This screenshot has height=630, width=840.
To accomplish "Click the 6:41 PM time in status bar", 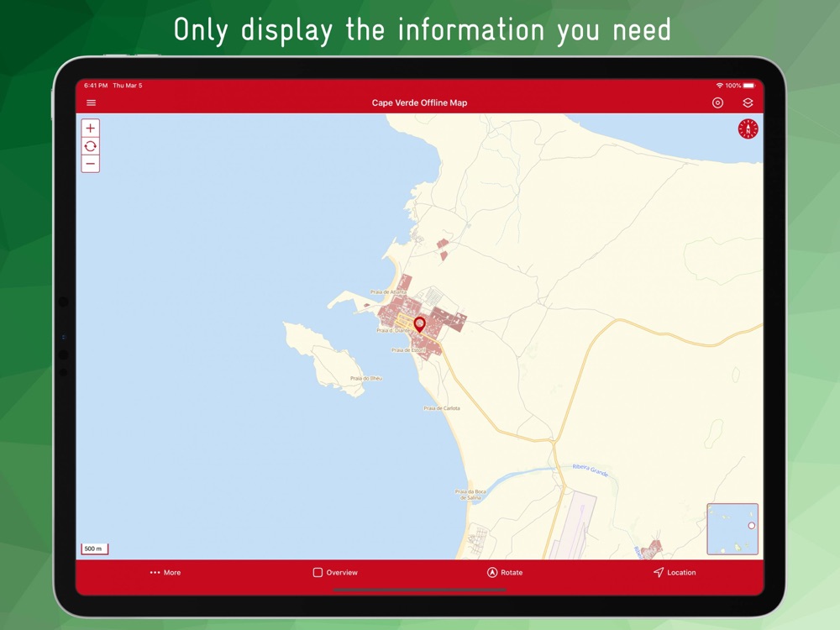I will 96,86.
